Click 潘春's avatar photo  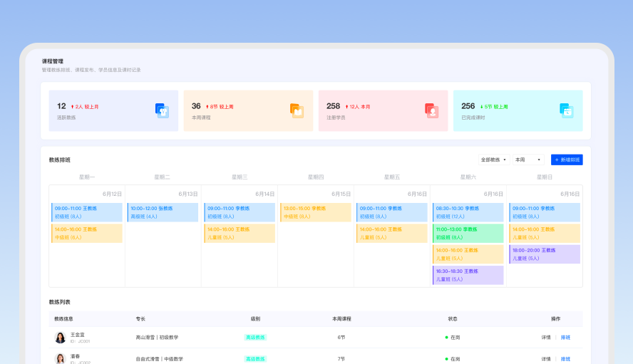pyautogui.click(x=60, y=358)
